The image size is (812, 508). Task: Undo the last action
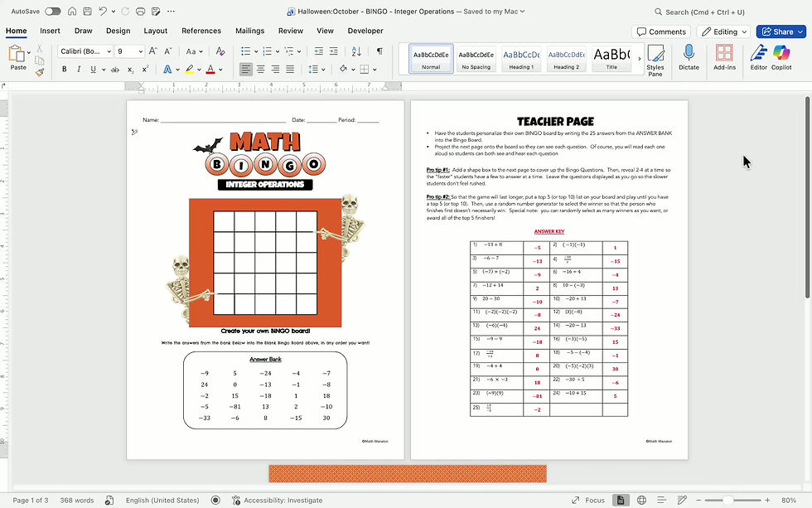click(x=103, y=11)
